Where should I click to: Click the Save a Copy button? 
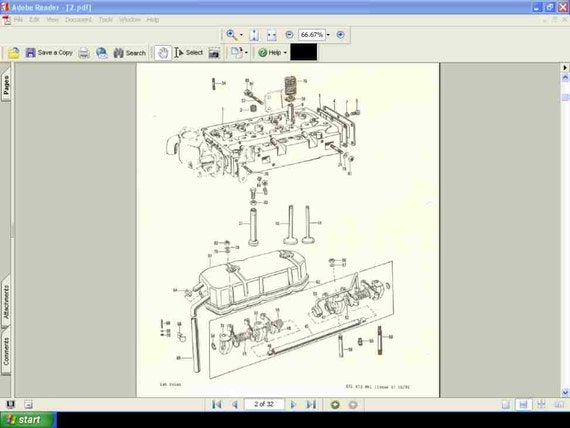click(x=49, y=53)
